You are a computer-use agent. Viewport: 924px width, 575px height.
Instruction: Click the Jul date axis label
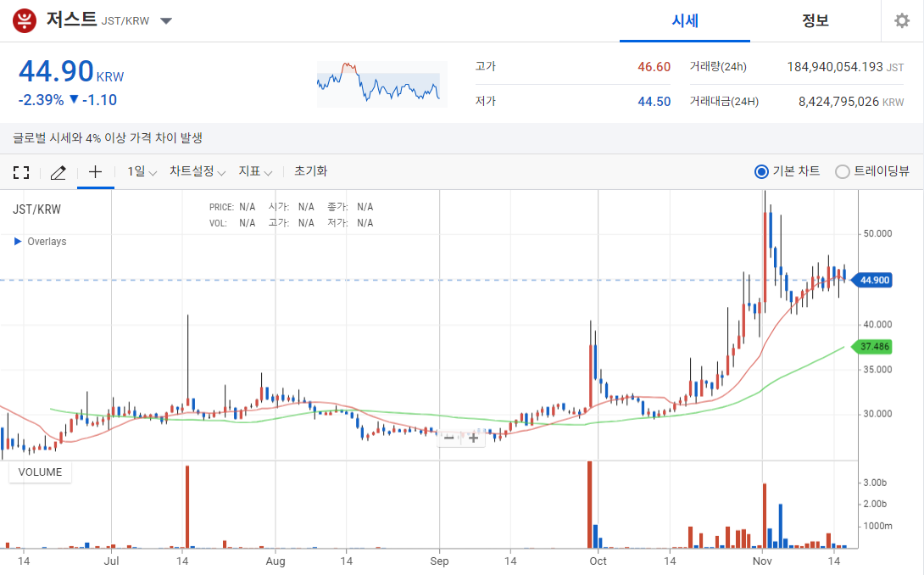pos(111,561)
